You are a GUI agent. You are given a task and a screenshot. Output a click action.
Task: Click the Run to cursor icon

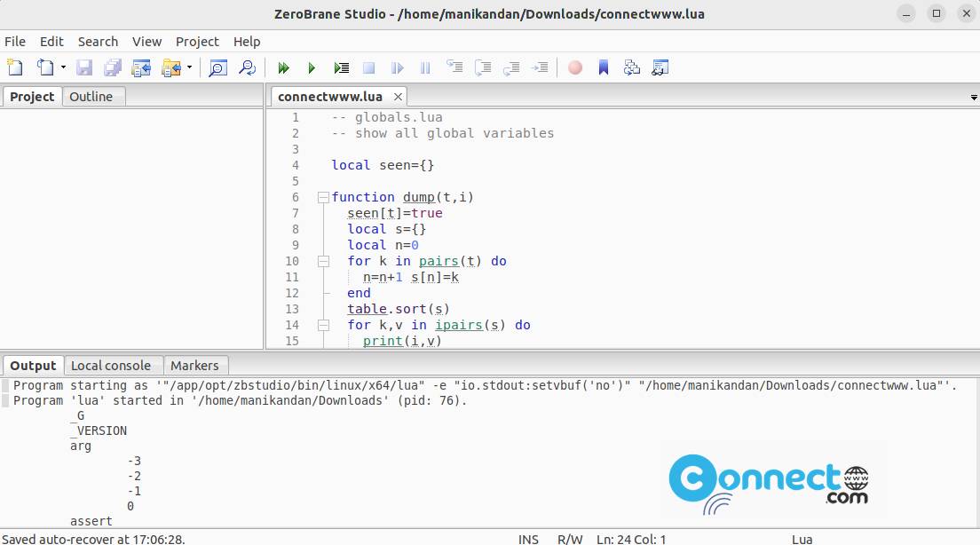pos(341,67)
